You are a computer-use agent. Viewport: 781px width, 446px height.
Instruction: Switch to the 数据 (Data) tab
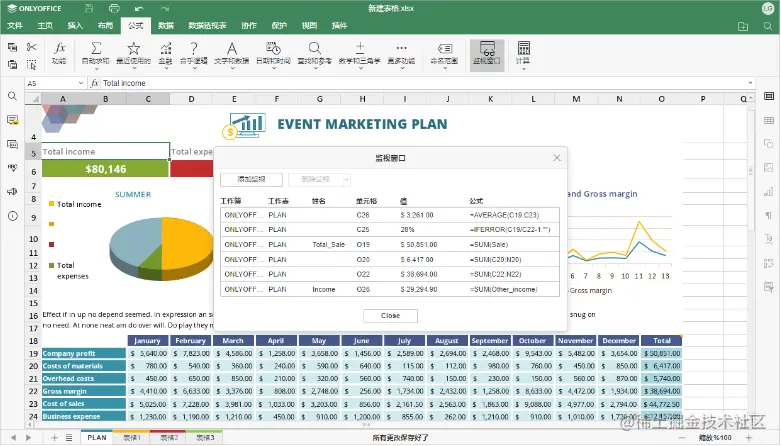[x=166, y=25]
